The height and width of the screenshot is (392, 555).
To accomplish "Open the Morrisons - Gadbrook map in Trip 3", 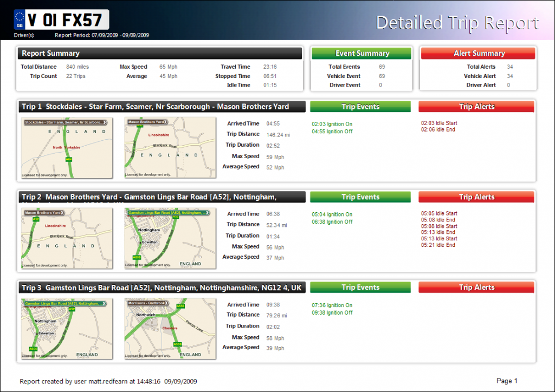I will (x=170, y=329).
